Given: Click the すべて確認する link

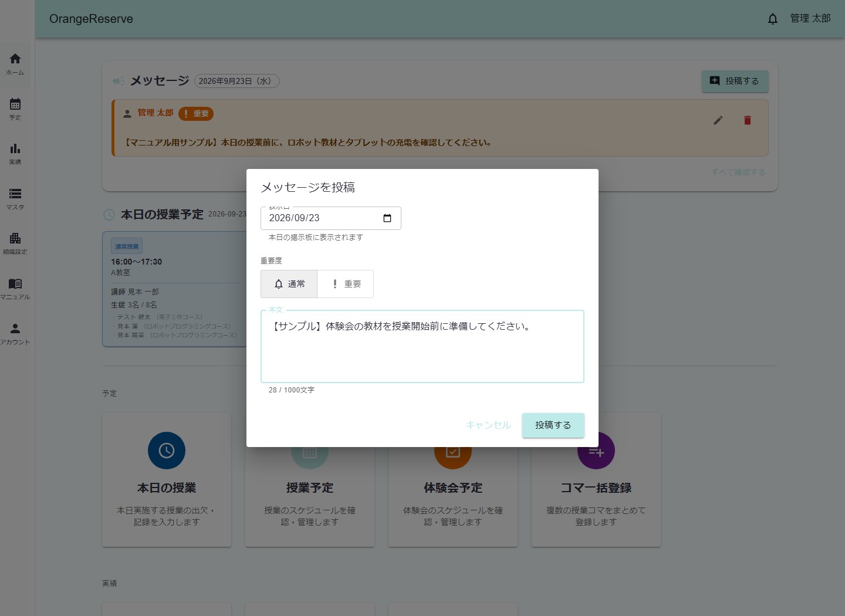Looking at the screenshot, I should coord(738,172).
